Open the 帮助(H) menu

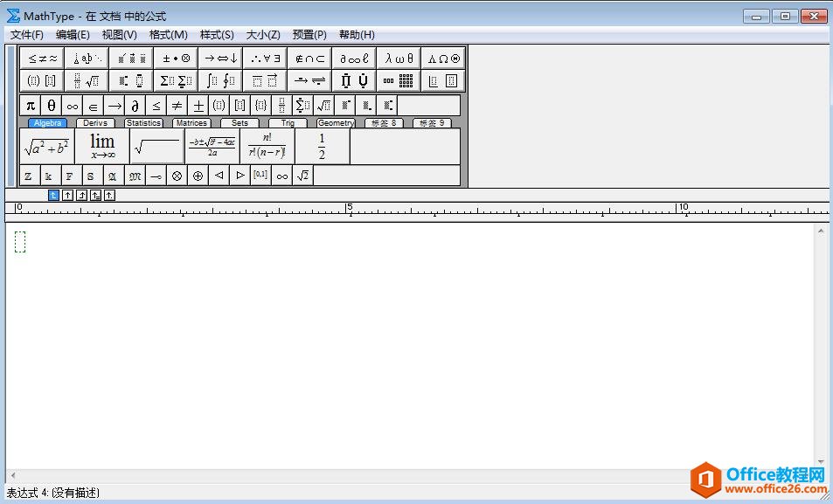click(357, 35)
